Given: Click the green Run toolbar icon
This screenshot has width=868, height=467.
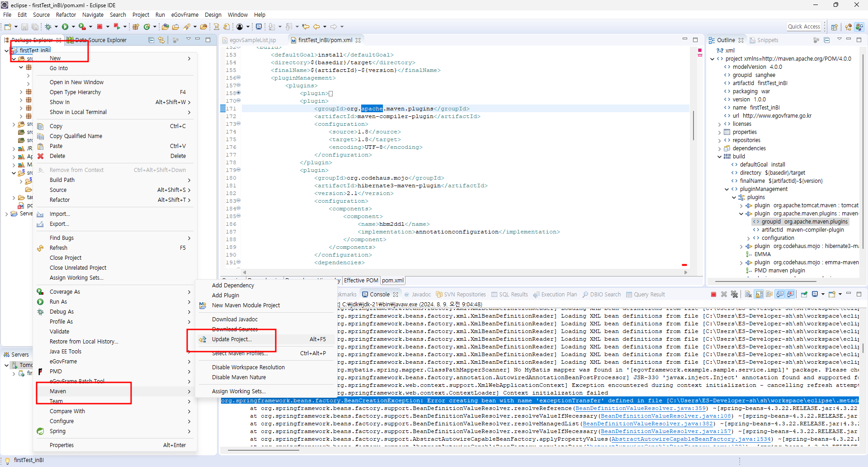Looking at the screenshot, I should click(x=65, y=27).
